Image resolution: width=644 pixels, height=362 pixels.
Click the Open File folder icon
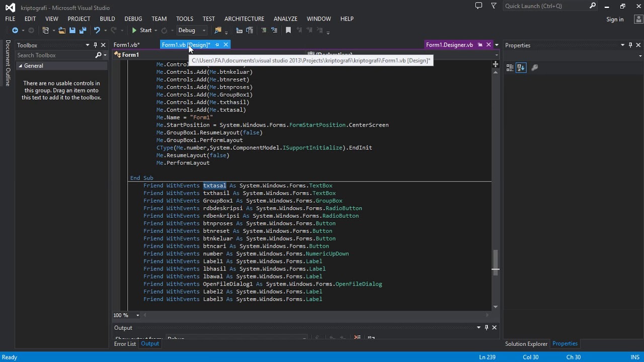coord(62,30)
